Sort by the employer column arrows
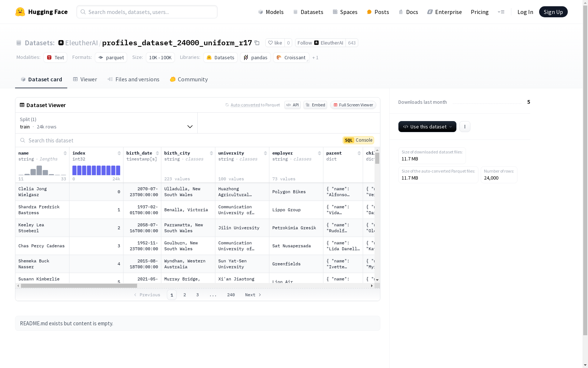The height and width of the screenshot is (368, 588). pos(319,153)
